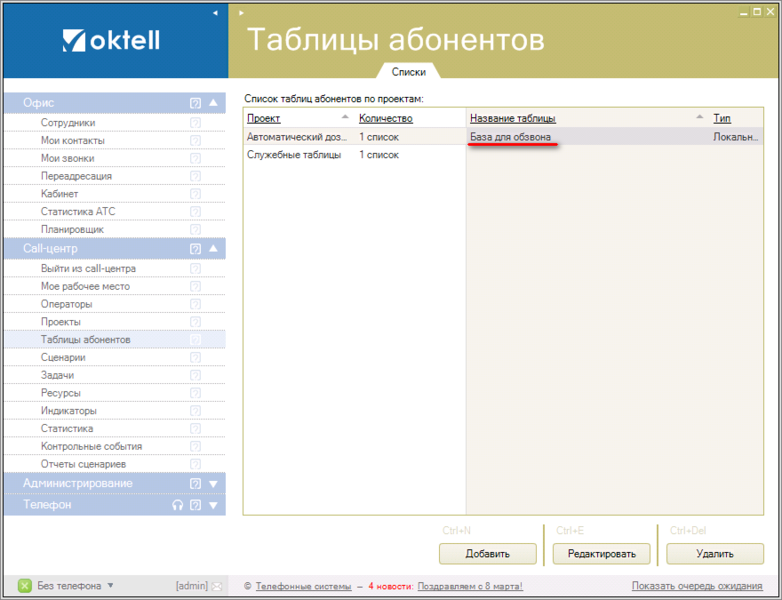Viewport: 782px width, 600px height.
Task: Click the 4 новости counter
Action: (391, 587)
